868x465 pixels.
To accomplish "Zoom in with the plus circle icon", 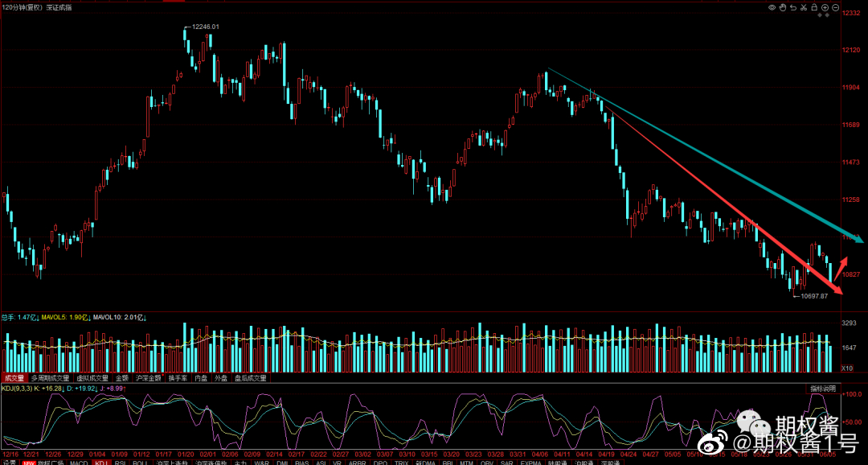I will pos(825,7).
